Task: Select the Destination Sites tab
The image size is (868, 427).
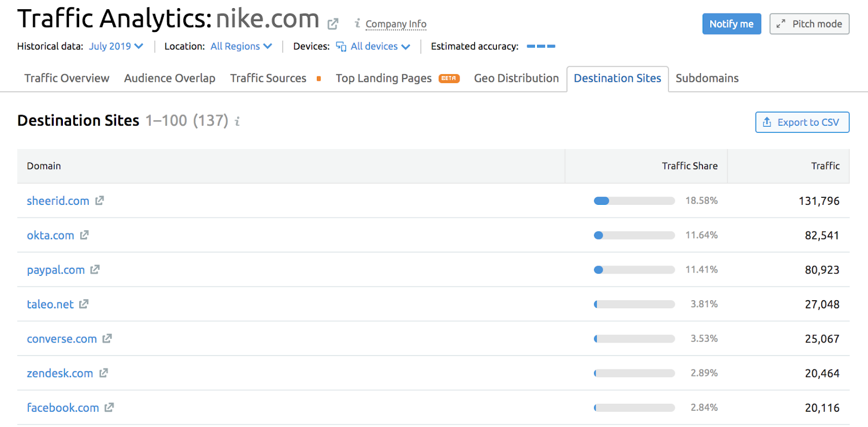Action: (617, 79)
